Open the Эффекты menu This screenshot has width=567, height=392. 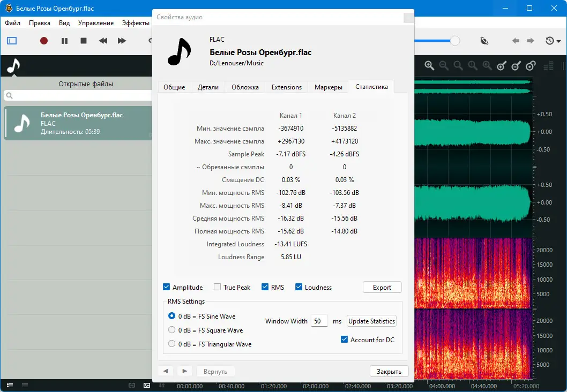coord(136,23)
